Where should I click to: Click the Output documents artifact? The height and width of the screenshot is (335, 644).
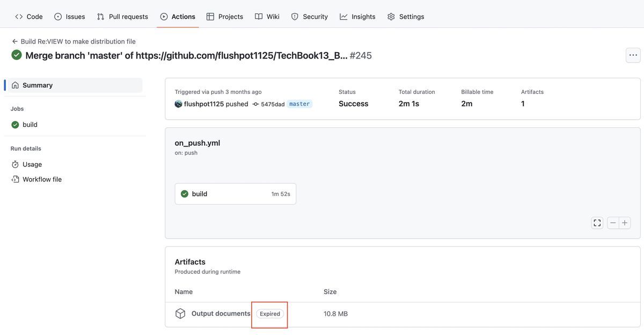[221, 314]
